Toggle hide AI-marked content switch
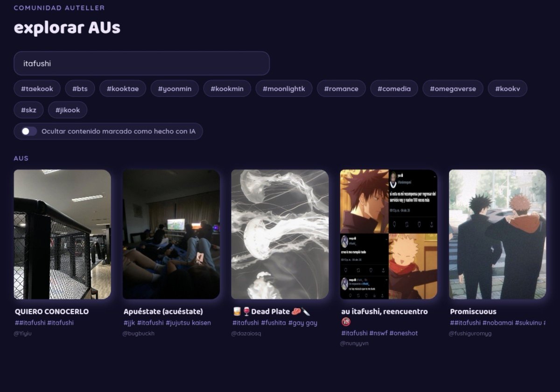Viewport: 560px width, 392px height. 29,132
